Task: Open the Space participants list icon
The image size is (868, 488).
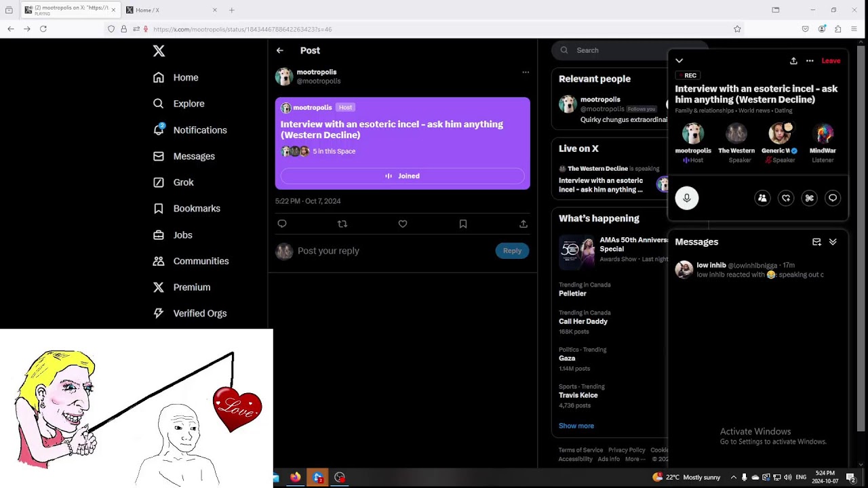Action: 762,198
